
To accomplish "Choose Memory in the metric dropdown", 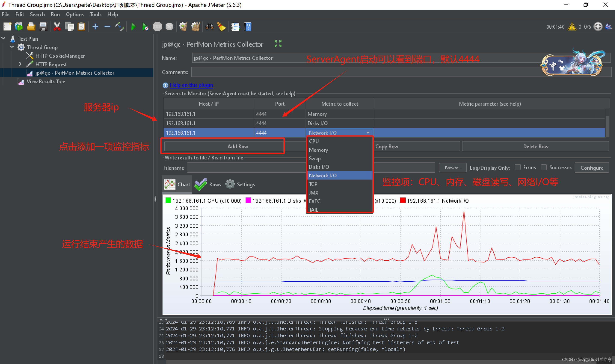I will pyautogui.click(x=340, y=150).
